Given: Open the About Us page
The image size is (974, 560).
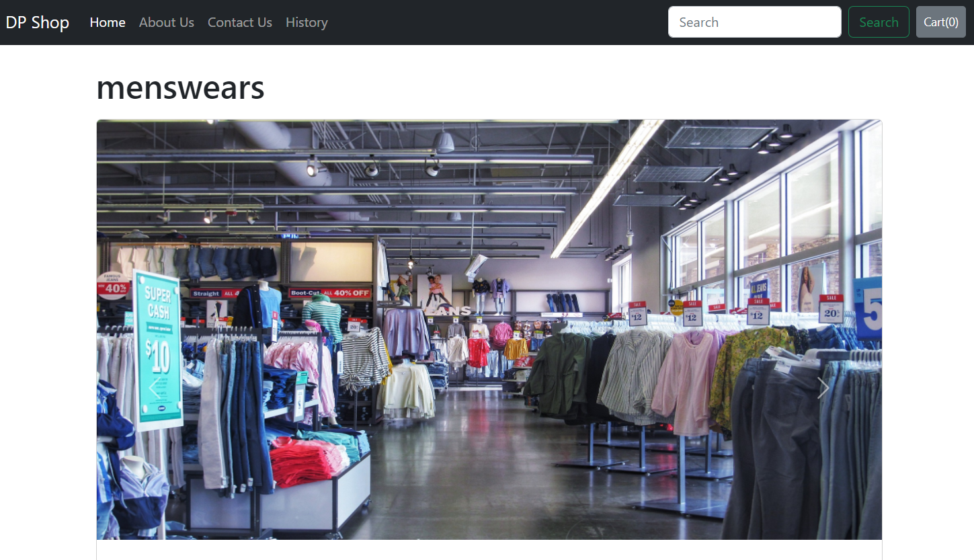Looking at the screenshot, I should (x=167, y=22).
